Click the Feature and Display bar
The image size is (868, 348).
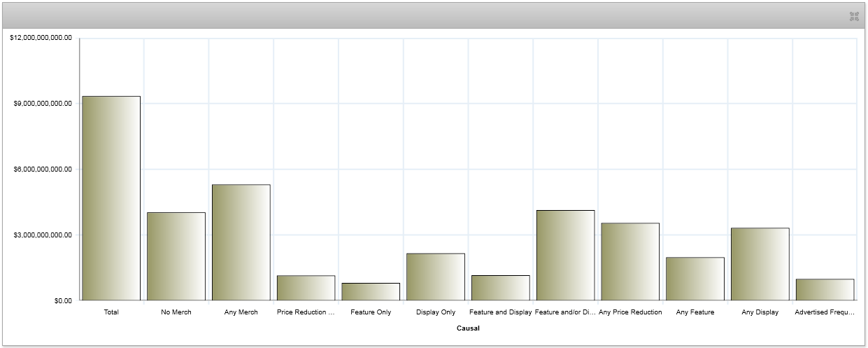[x=501, y=288]
